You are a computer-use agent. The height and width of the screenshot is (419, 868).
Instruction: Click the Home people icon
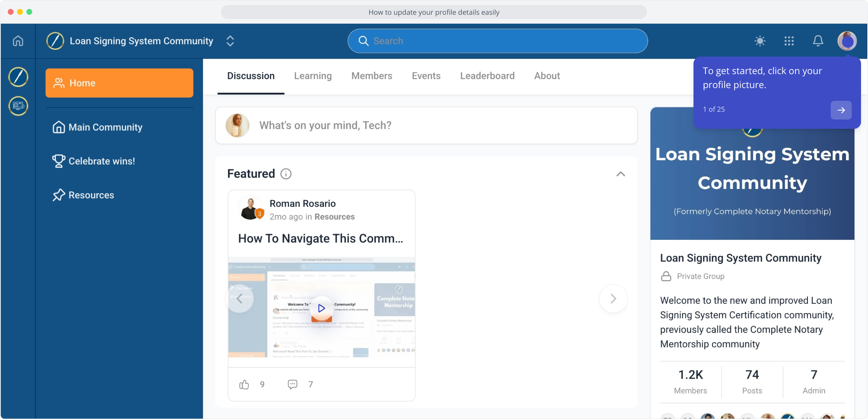click(59, 83)
